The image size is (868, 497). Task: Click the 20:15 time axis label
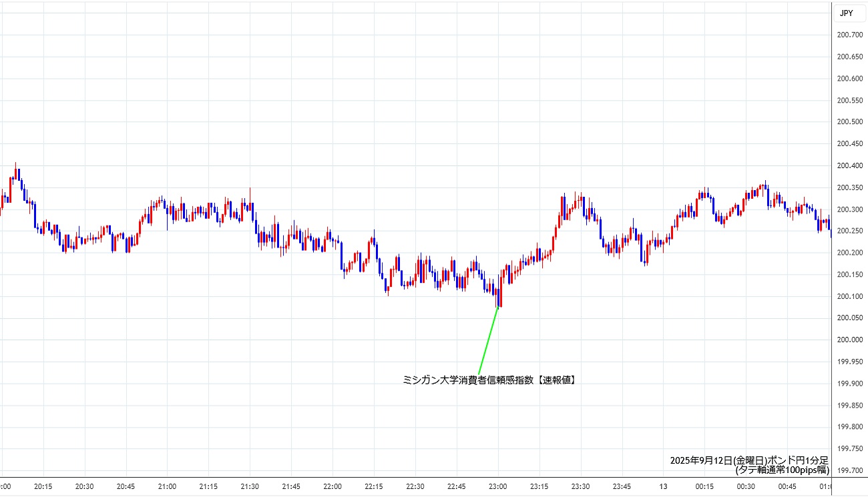coord(43,486)
